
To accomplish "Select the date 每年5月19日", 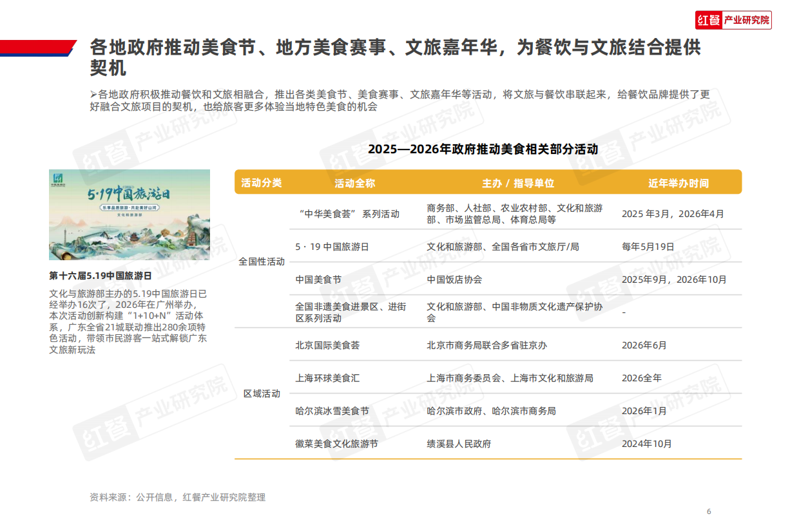I will (648, 247).
